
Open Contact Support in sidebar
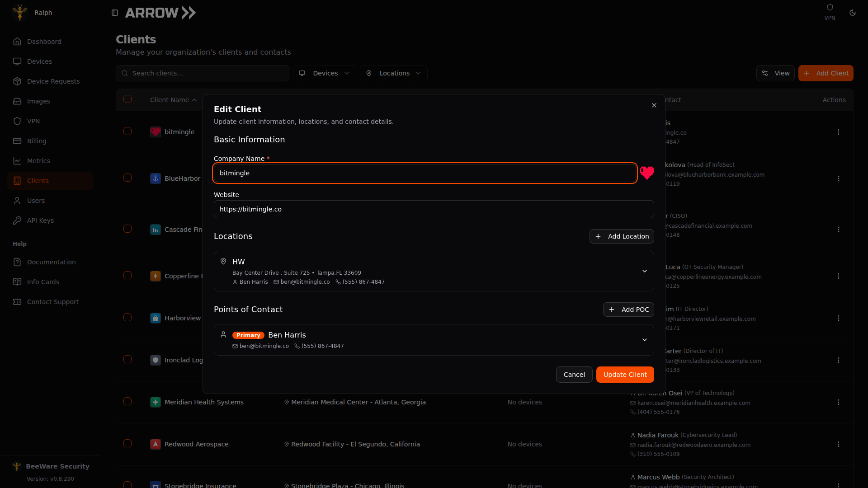pos(51,302)
